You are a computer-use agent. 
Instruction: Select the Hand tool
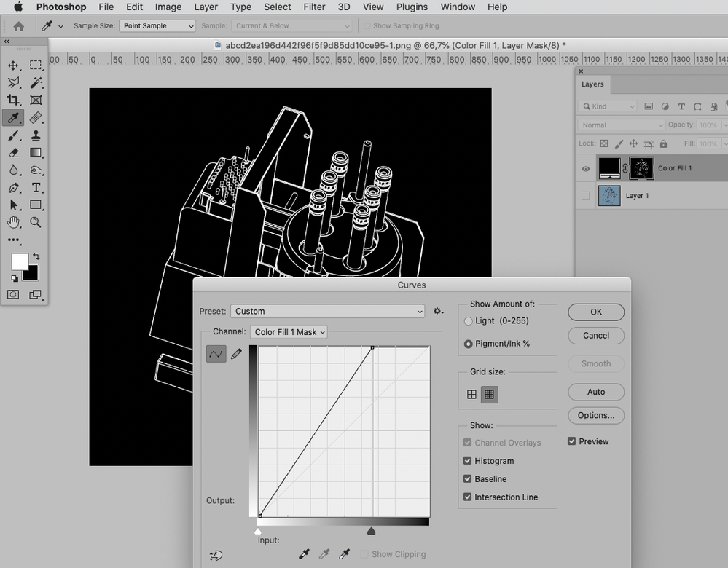[x=13, y=223]
